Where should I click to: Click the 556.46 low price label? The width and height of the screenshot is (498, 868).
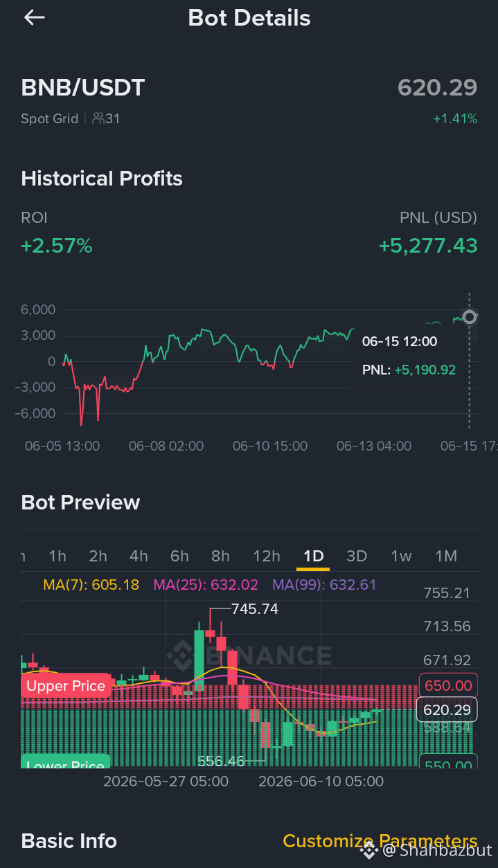(x=221, y=761)
